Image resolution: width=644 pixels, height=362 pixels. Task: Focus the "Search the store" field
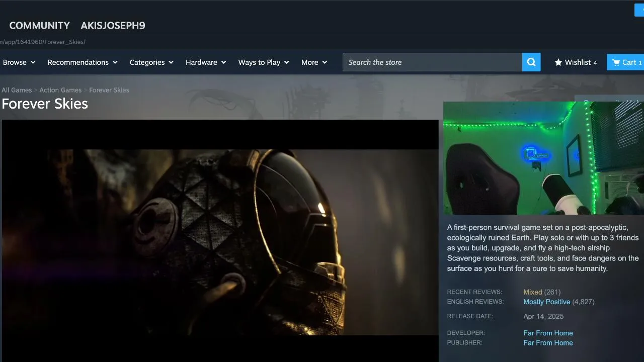pos(432,62)
